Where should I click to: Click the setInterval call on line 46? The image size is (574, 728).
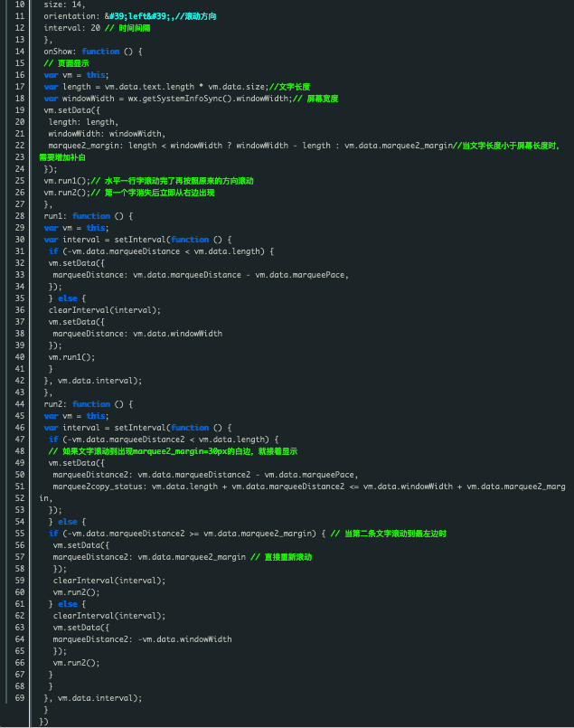click(140, 428)
